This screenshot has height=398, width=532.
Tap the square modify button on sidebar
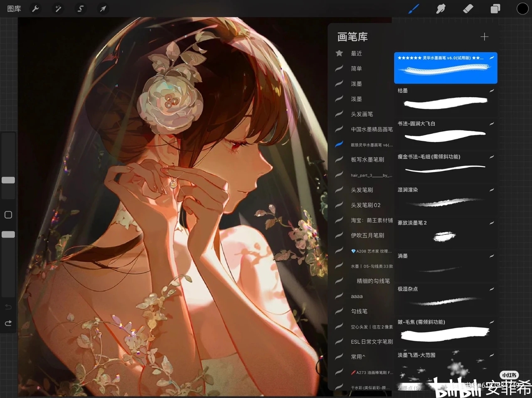click(8, 215)
